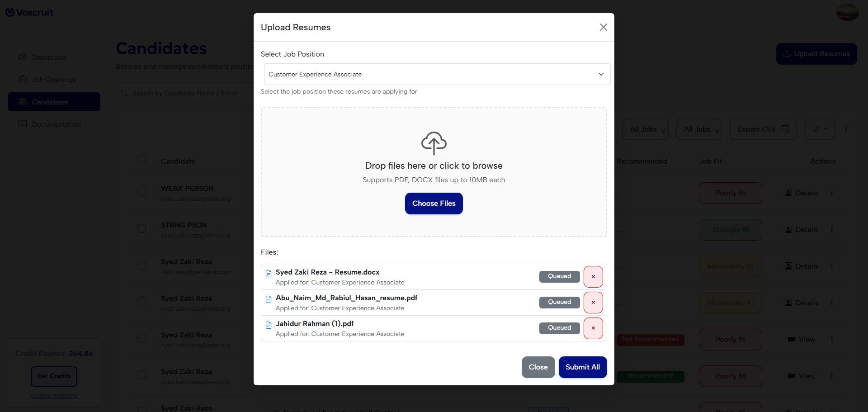Click Poorly fit badge for WEAK PERSON
This screenshot has height=412, width=868.
(x=731, y=193)
